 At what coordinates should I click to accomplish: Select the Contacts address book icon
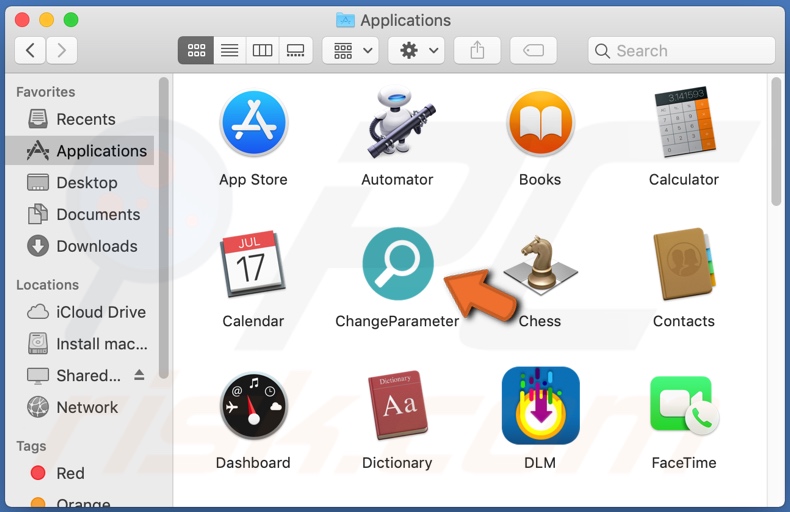point(684,264)
